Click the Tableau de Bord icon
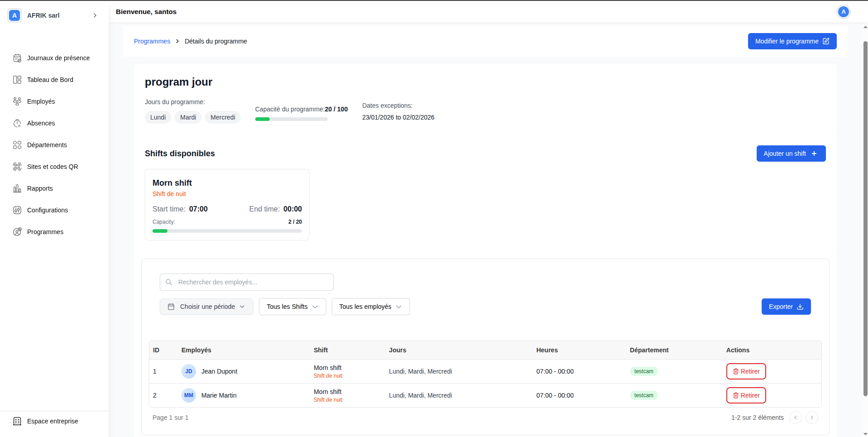Image resolution: width=868 pixels, height=437 pixels. coord(17,80)
